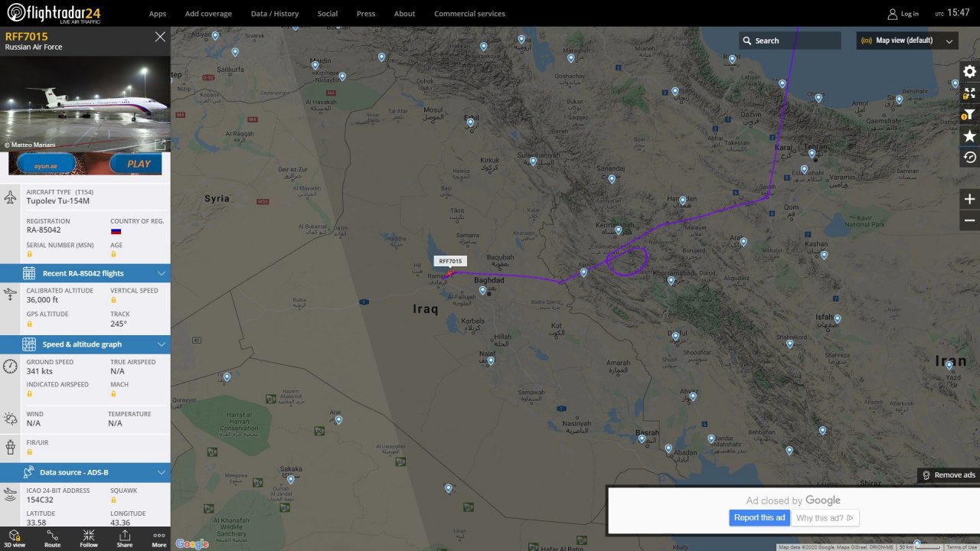Switch to 3D view
The height and width of the screenshot is (551, 980).
tap(15, 539)
